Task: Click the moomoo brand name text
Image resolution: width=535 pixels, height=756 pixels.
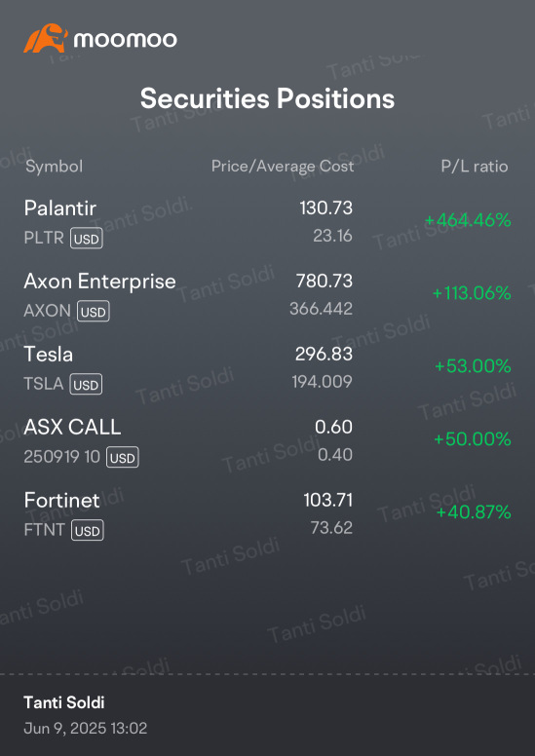Action: tap(125, 40)
